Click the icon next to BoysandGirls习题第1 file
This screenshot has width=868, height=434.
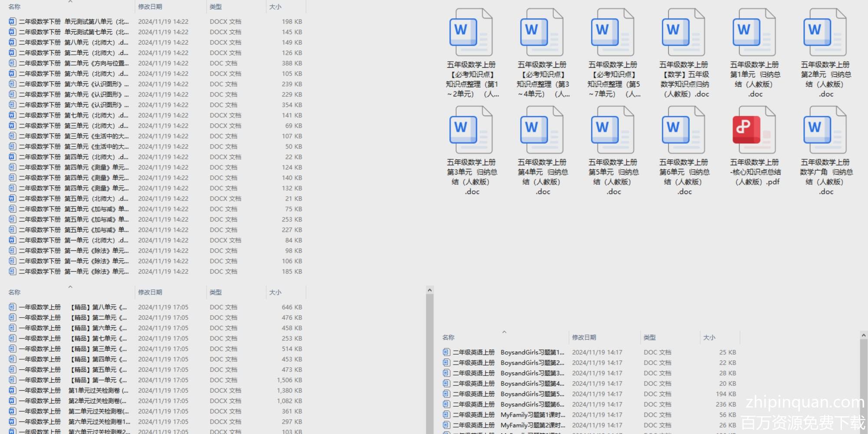pyautogui.click(x=446, y=352)
